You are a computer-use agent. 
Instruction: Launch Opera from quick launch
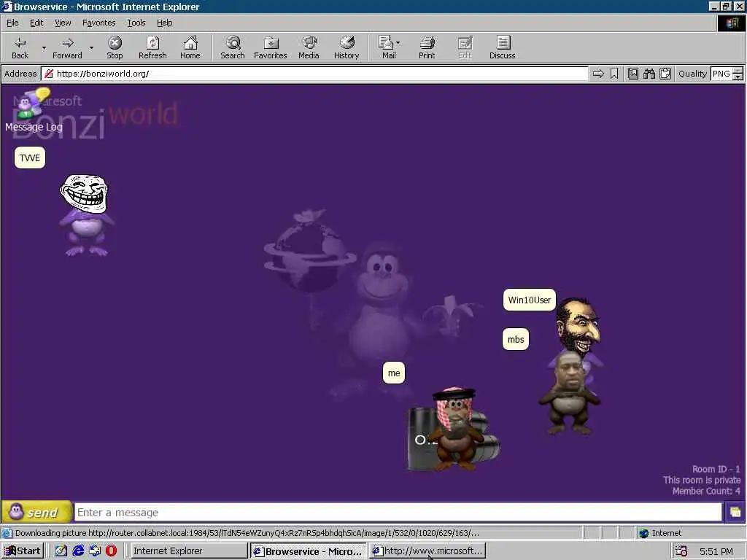pos(111,551)
